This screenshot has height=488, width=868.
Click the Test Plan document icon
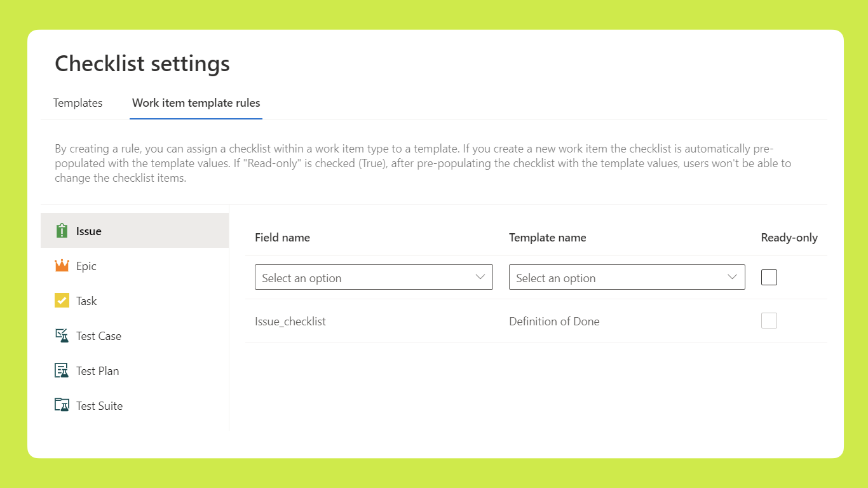(62, 370)
